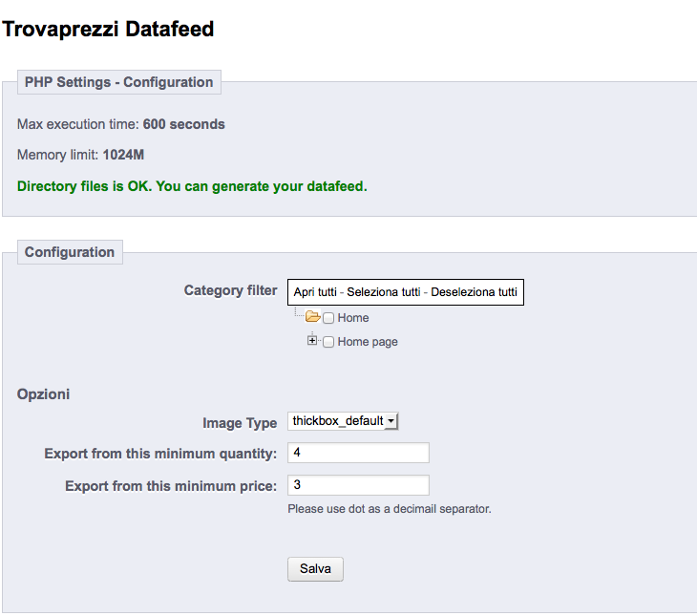Click the open folder icon beside Home
This screenshot has height=616, width=697.
click(313, 317)
